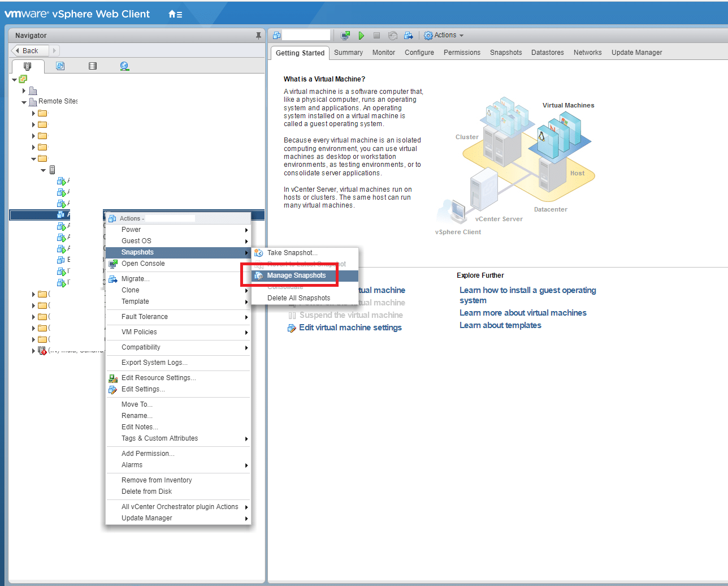Collapse the Remote Sites datacenter
The height and width of the screenshot is (586, 728).
coord(24,102)
